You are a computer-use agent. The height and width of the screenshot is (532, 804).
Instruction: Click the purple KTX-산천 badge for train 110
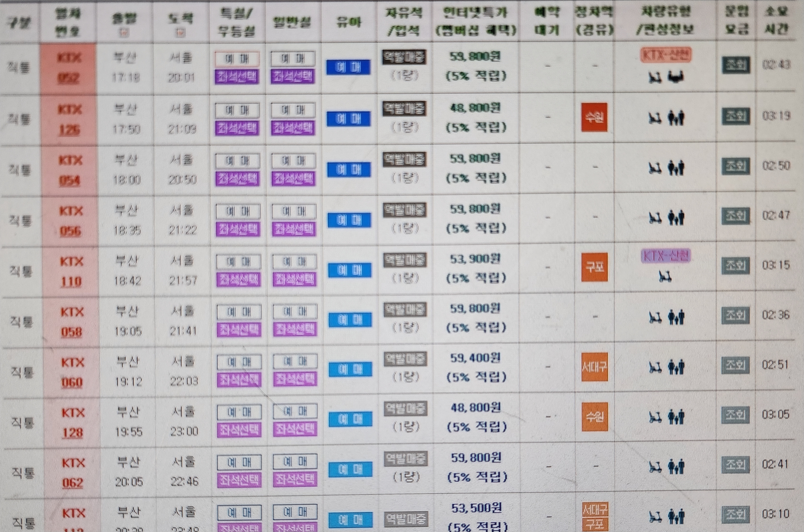[665, 256]
